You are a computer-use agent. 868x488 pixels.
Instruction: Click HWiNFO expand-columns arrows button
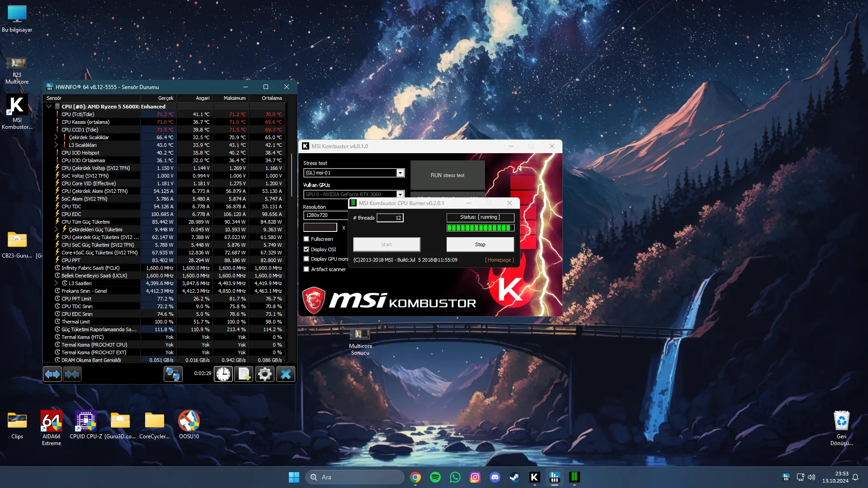52,374
